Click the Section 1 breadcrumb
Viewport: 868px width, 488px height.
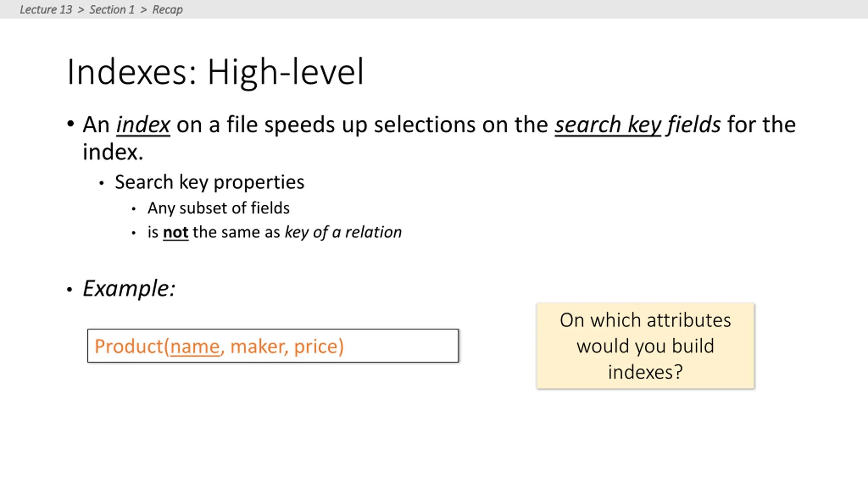pyautogui.click(x=112, y=9)
